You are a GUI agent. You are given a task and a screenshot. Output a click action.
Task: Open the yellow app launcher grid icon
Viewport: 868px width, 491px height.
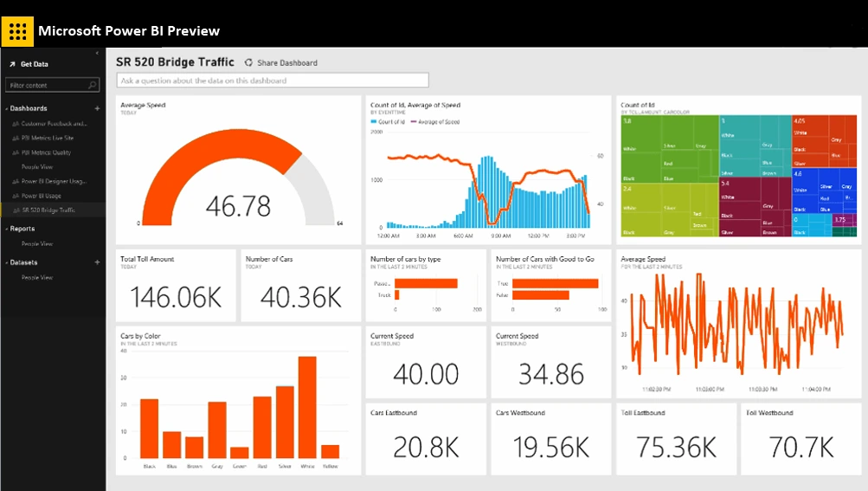click(17, 31)
